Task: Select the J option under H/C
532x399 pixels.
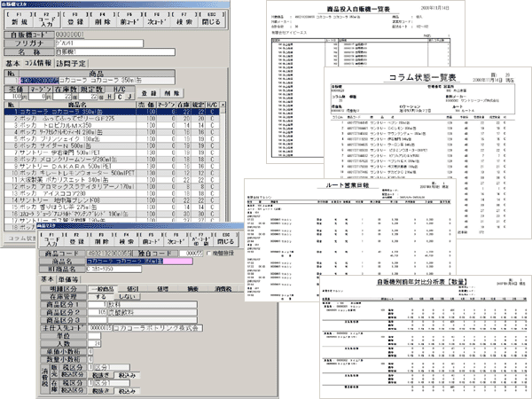Action: [129, 95]
